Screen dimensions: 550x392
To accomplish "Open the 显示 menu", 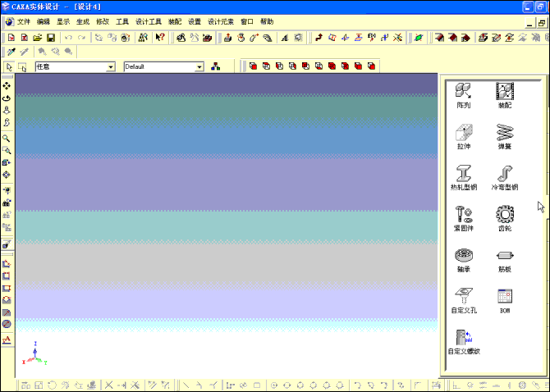I will tap(63, 21).
